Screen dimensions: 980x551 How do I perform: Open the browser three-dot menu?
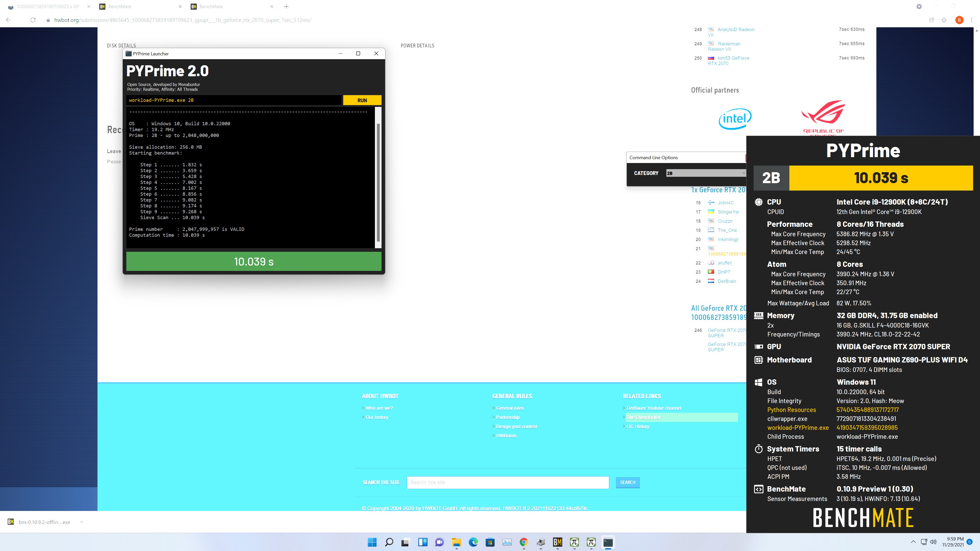(x=972, y=20)
